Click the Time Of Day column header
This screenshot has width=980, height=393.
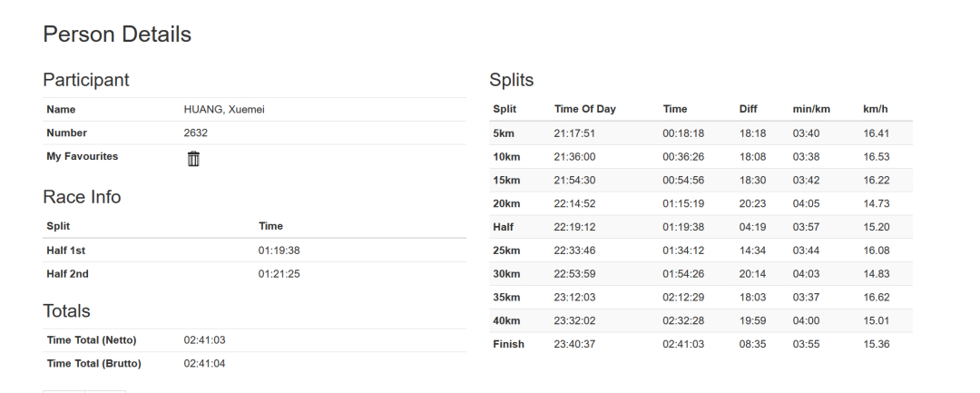pos(585,109)
